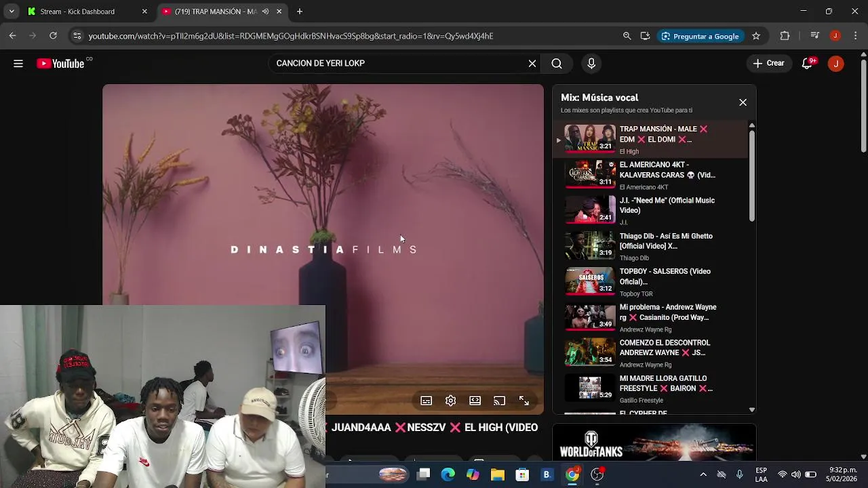
Task: Open Copilot from the taskbar
Action: 473,474
